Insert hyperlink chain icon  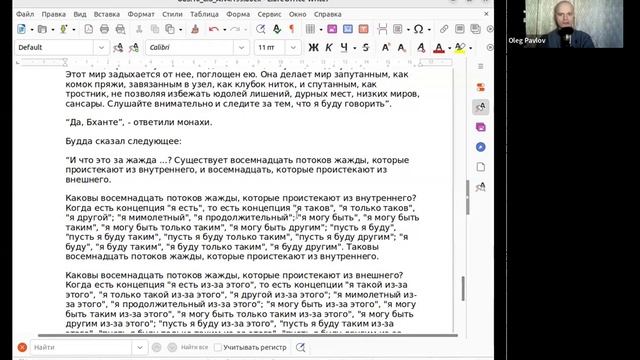pyautogui.click(x=444, y=29)
